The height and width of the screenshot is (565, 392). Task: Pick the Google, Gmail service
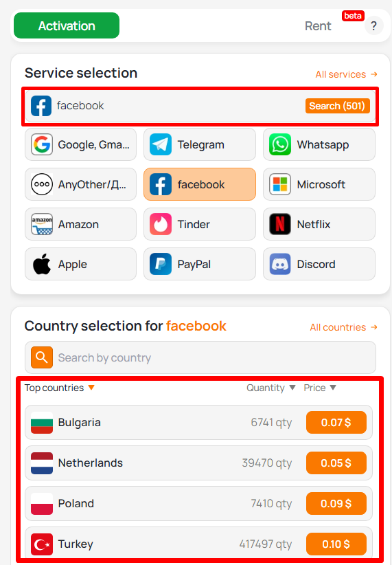click(80, 144)
